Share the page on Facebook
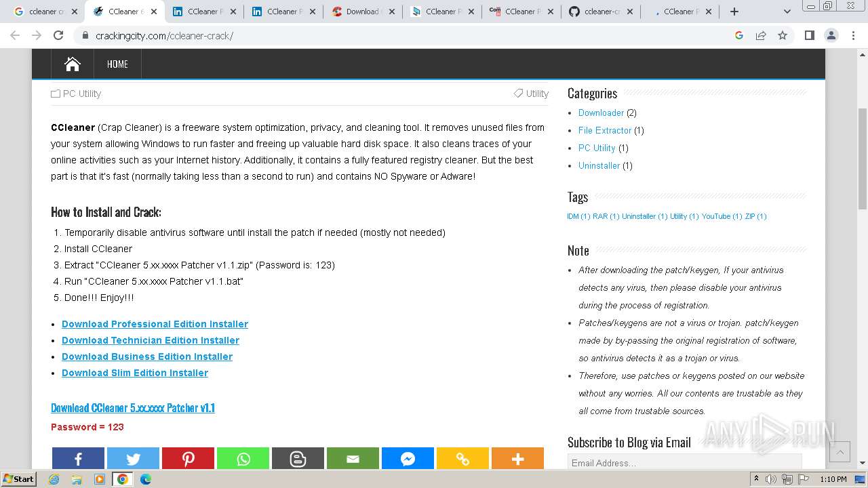 pyautogui.click(x=78, y=459)
